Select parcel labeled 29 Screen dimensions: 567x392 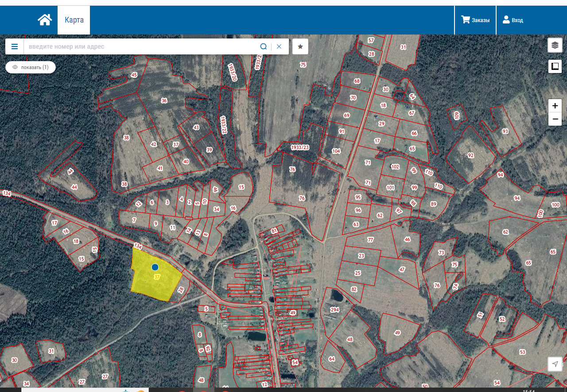tap(381, 123)
